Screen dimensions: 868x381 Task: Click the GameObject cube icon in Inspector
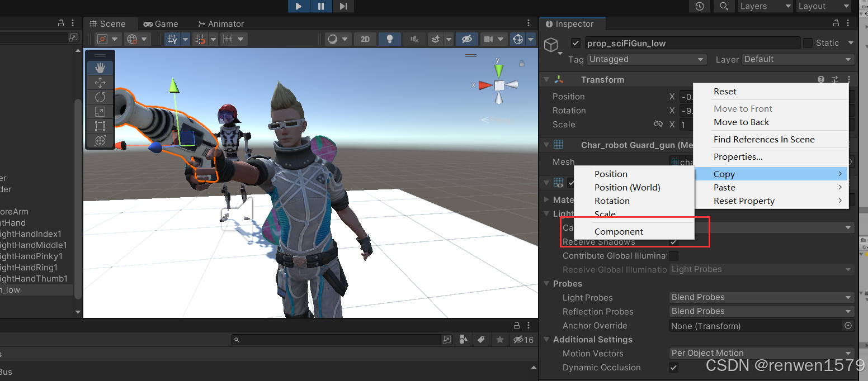click(552, 44)
